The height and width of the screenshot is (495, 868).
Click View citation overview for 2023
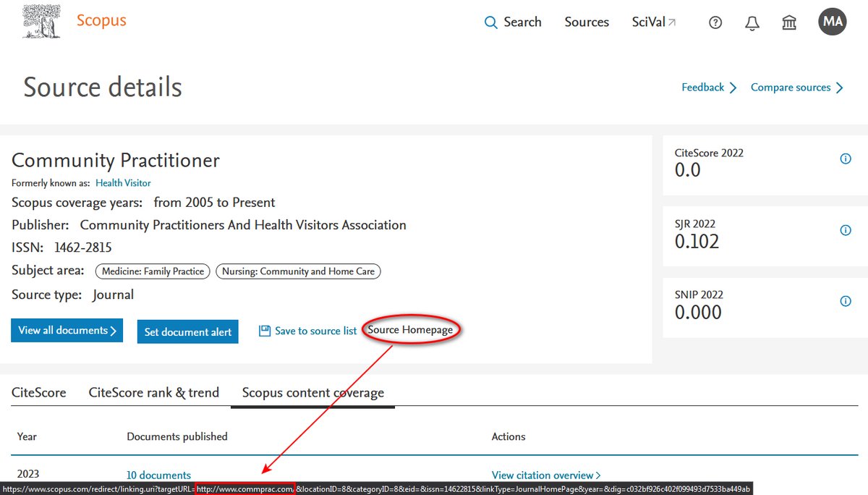tap(546, 475)
